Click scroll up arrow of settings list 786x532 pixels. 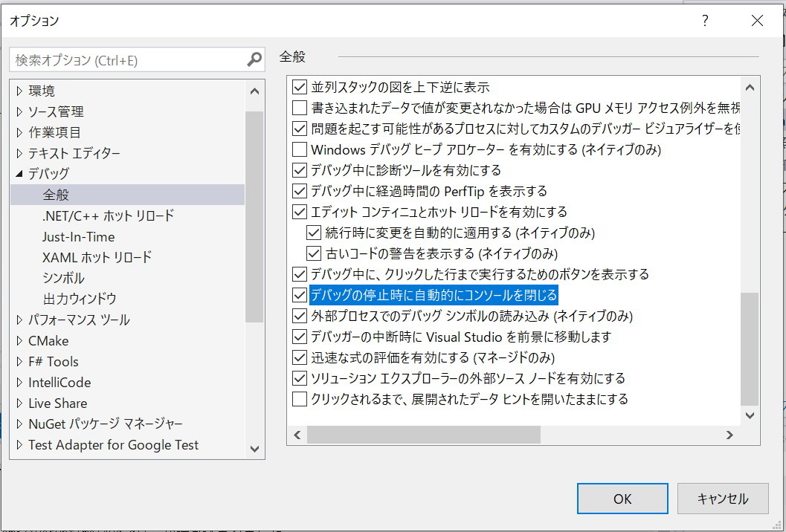tap(750, 88)
